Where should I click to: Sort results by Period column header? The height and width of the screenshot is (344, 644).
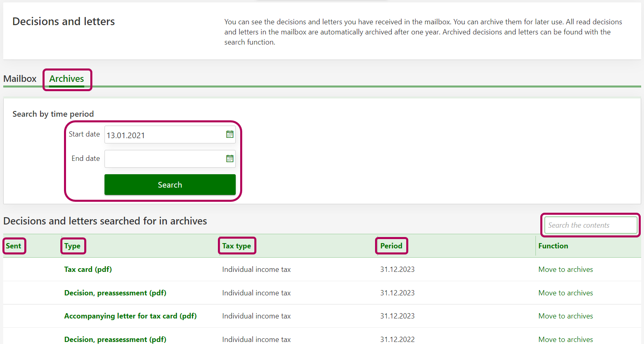391,246
